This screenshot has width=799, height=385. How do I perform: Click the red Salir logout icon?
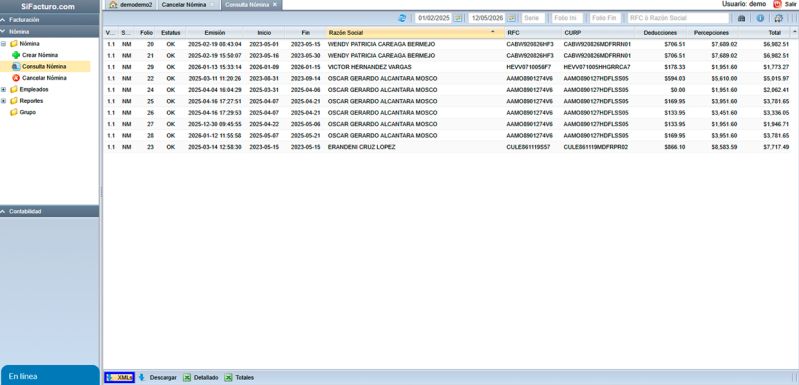click(x=777, y=4)
